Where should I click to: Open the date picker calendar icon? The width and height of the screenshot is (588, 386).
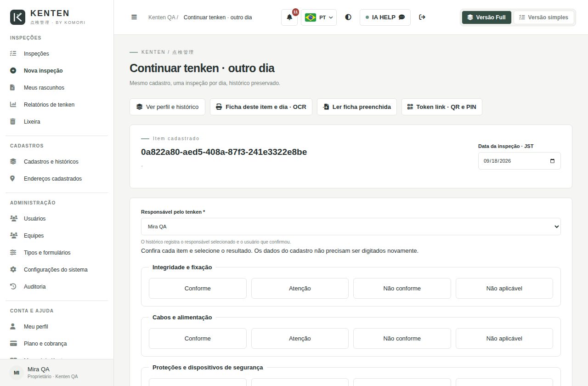(552, 161)
